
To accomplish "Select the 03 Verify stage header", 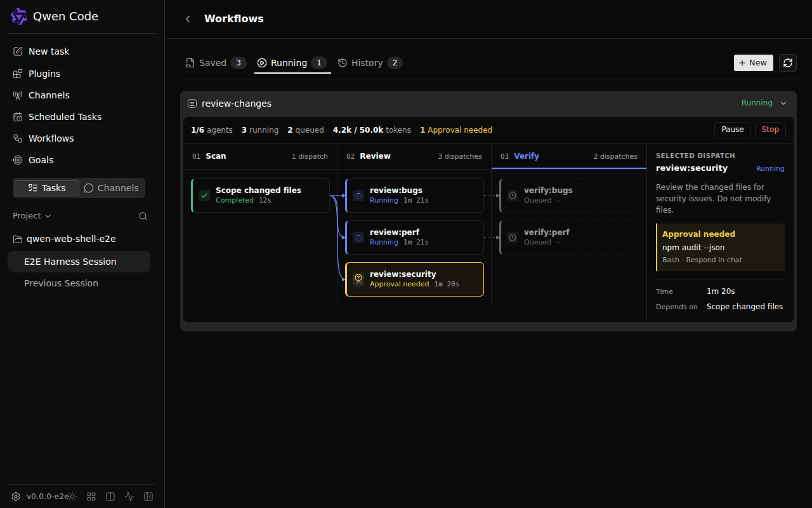I will (x=569, y=156).
